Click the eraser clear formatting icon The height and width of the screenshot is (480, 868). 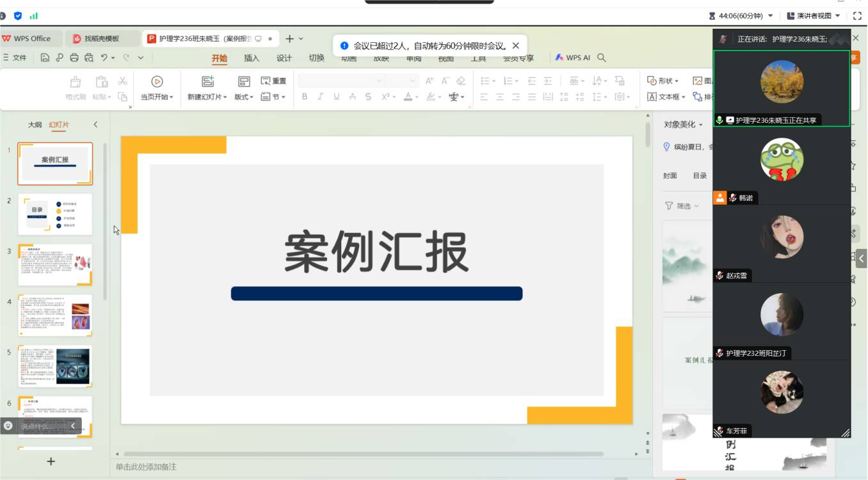461,81
